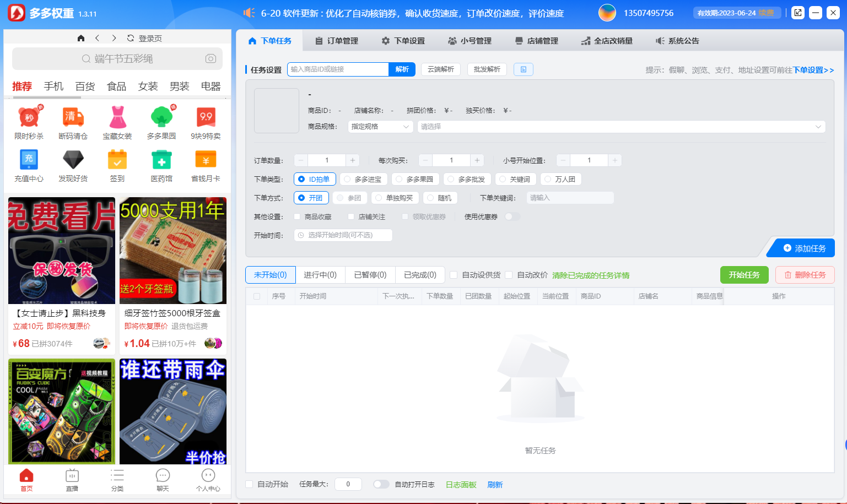
Task: Select 多多进宝 order type
Action: click(x=364, y=179)
